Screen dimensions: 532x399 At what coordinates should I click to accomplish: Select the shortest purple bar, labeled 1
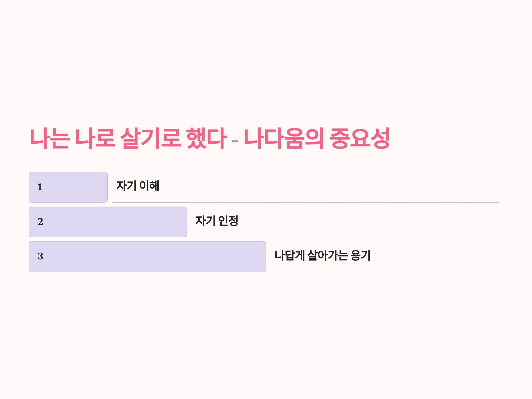[68, 187]
